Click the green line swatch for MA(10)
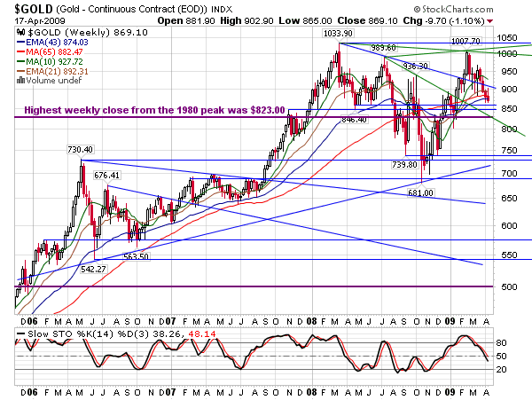Viewport: 532px width, 400px height. point(20,62)
